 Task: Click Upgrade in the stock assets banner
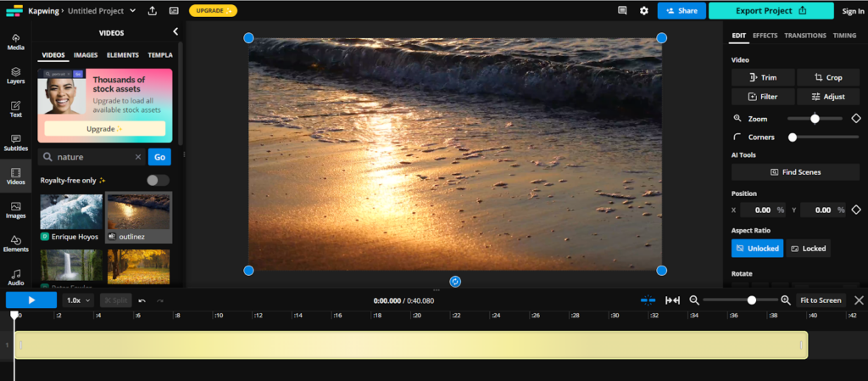tap(104, 128)
